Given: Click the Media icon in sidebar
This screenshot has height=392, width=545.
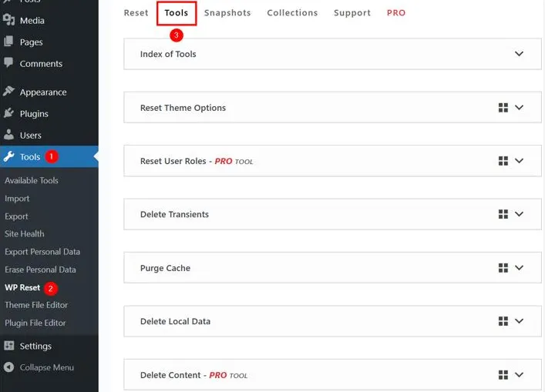Looking at the screenshot, I should tap(8, 20).
